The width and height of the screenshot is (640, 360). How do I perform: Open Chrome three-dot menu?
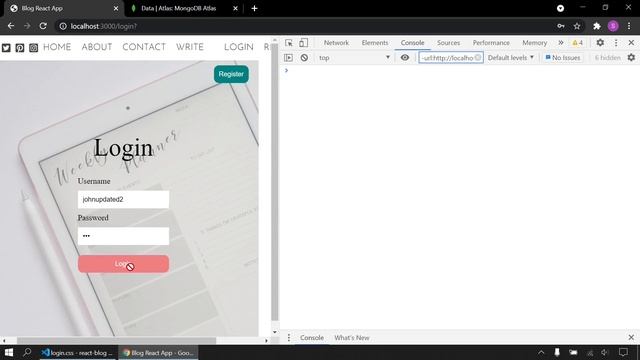click(629, 26)
